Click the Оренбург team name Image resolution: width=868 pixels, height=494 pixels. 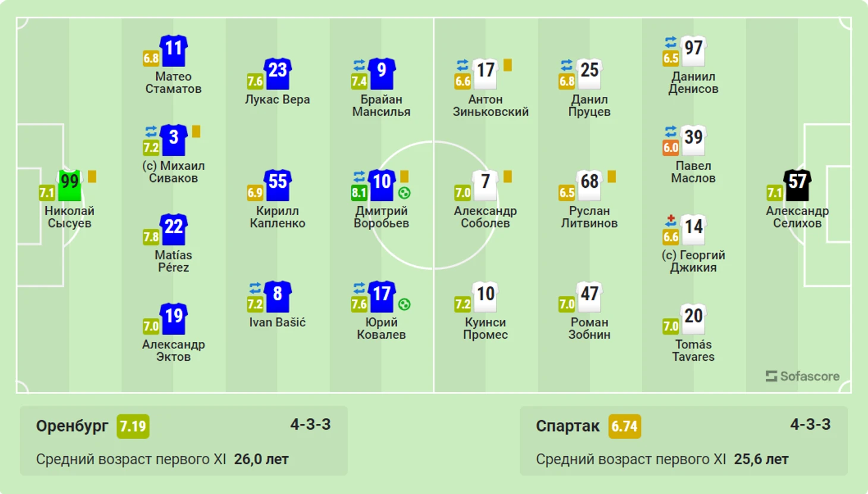72,426
